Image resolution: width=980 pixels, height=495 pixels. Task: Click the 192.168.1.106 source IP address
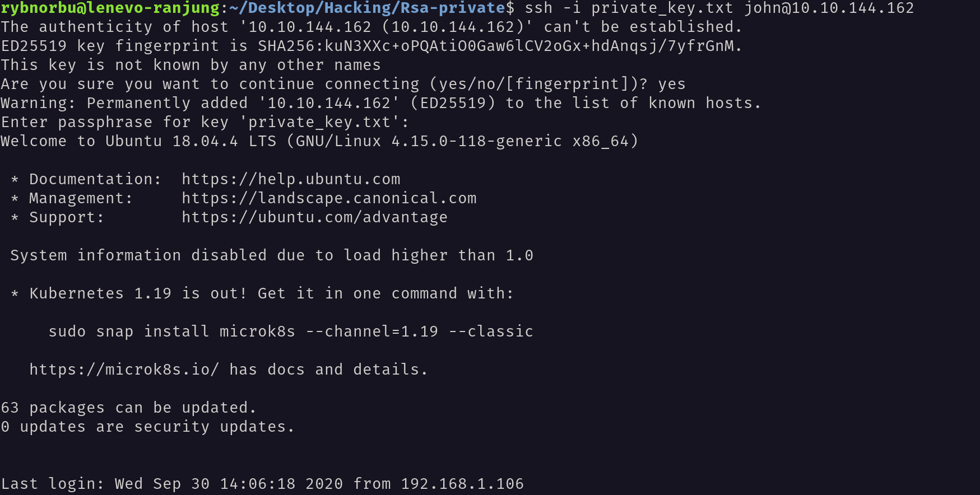462,484
